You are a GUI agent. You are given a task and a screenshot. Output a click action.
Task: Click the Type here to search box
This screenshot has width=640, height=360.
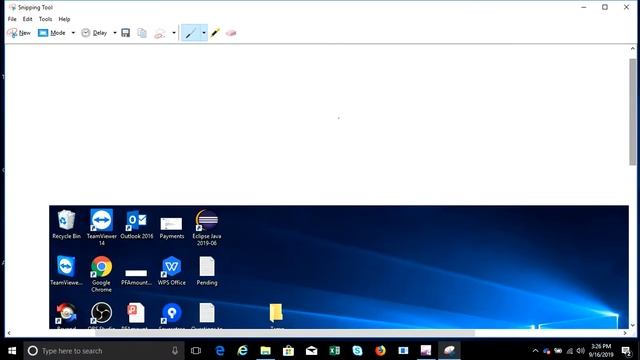(x=104, y=351)
